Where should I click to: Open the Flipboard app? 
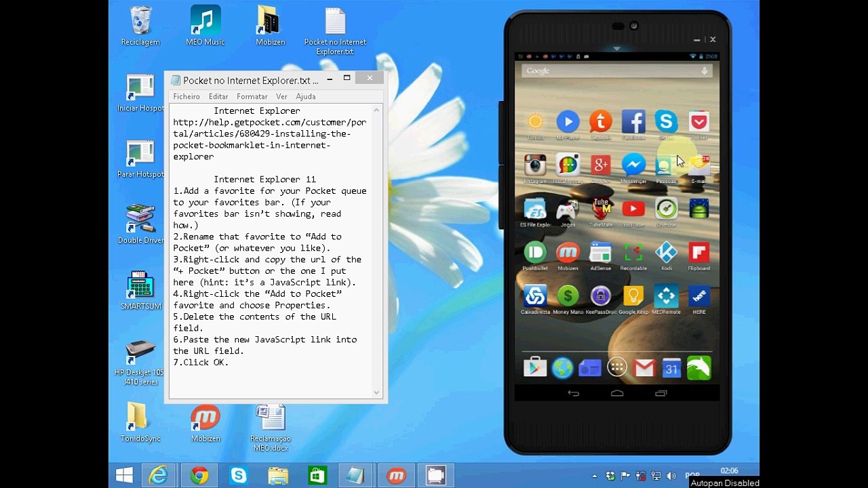(x=699, y=252)
